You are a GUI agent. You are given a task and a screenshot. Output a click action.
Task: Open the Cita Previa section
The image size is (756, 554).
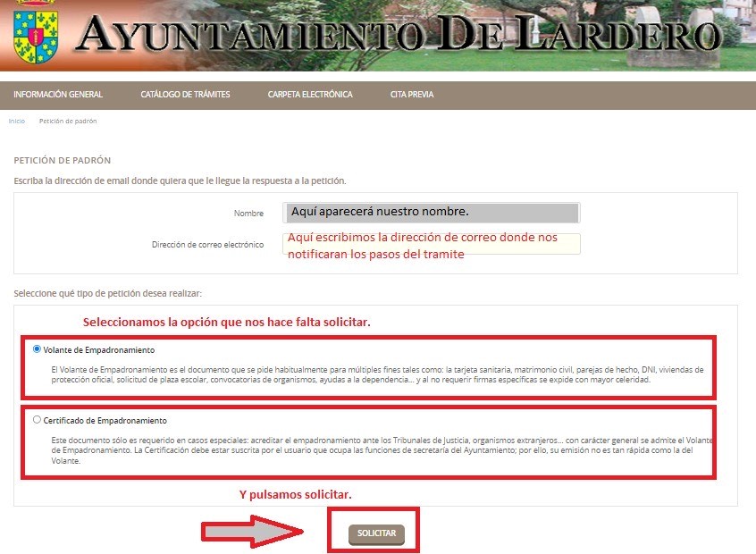412,95
